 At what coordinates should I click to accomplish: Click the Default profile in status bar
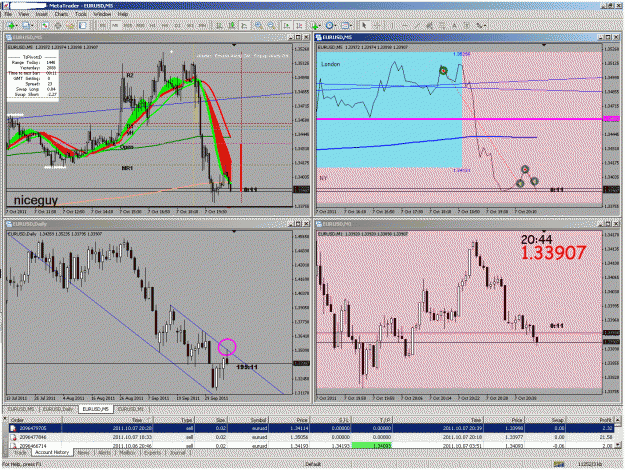[x=313, y=464]
